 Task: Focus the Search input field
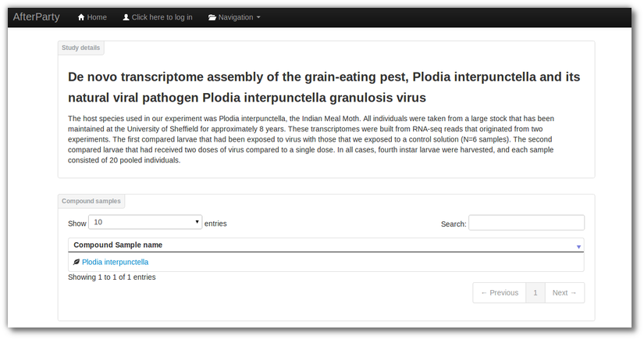(527, 223)
